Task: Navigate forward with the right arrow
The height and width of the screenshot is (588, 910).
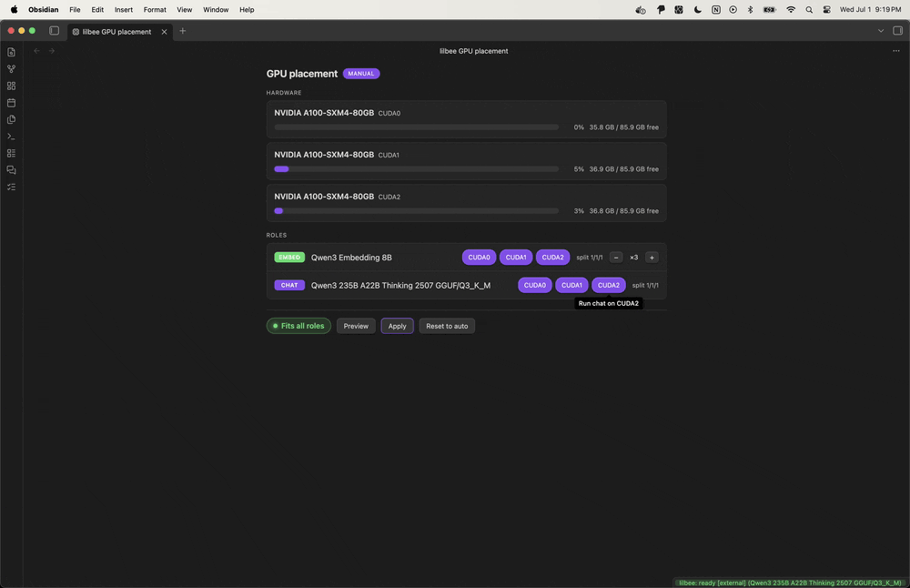Action: click(52, 51)
